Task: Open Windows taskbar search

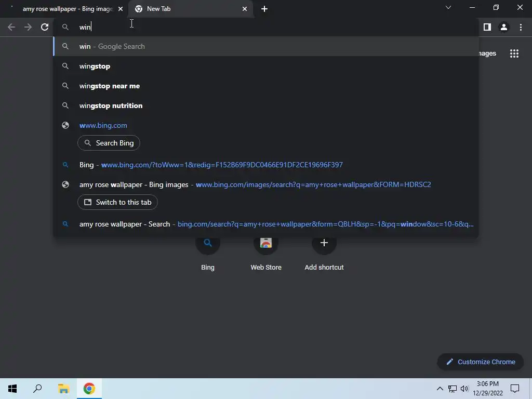Action: click(37, 389)
